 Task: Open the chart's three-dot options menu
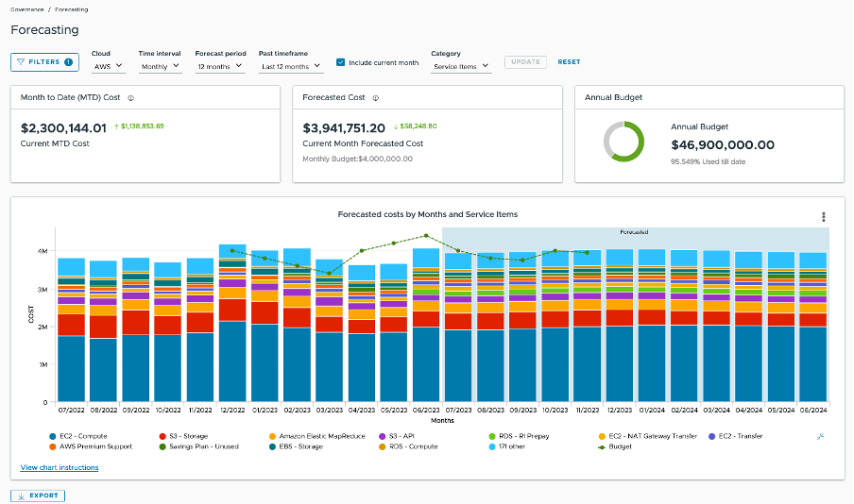pyautogui.click(x=824, y=216)
